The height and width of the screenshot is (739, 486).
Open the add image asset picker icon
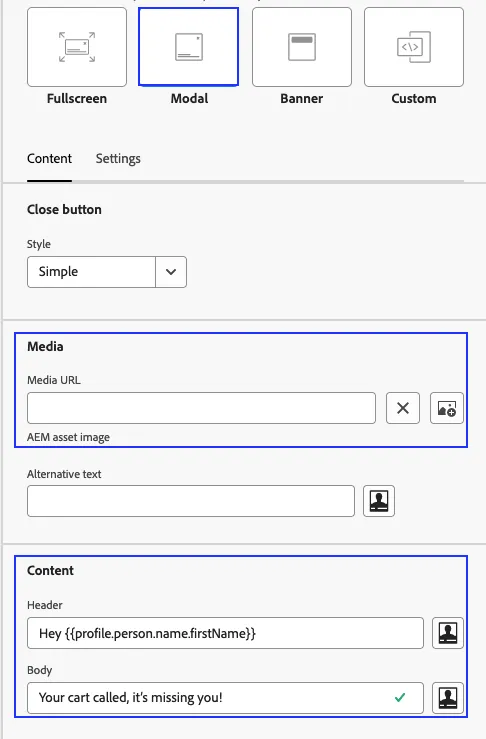coord(447,408)
